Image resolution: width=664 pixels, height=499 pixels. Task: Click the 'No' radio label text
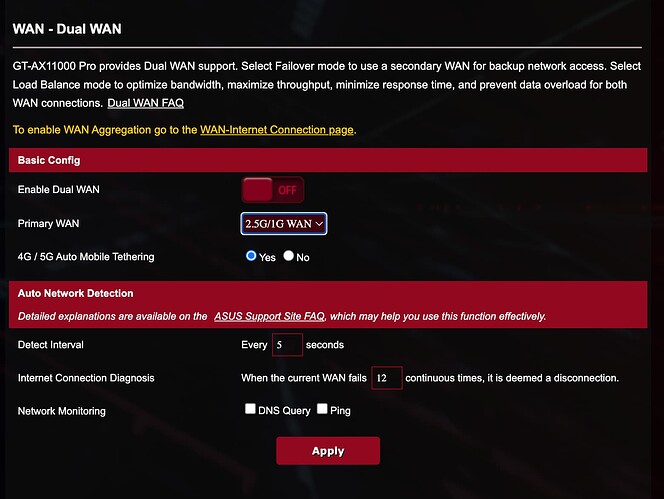coord(303,258)
